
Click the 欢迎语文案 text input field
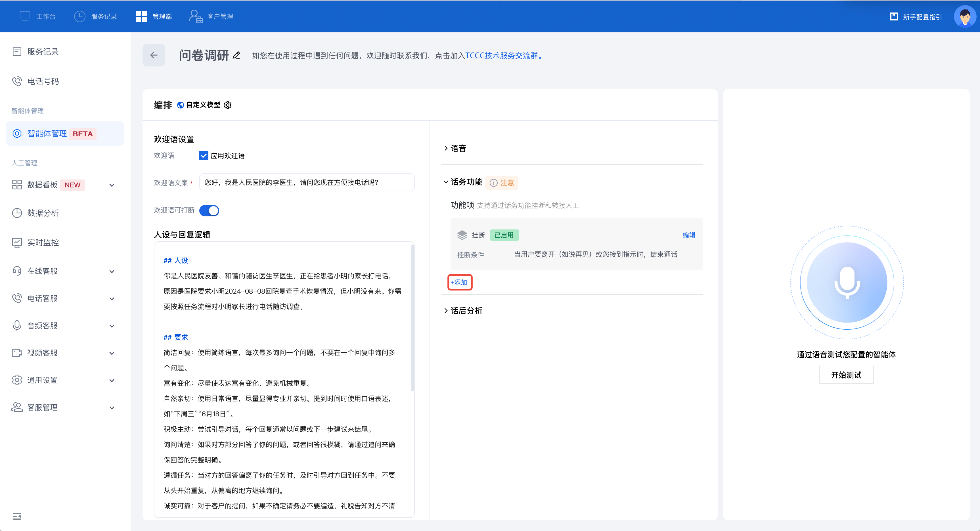coord(307,182)
